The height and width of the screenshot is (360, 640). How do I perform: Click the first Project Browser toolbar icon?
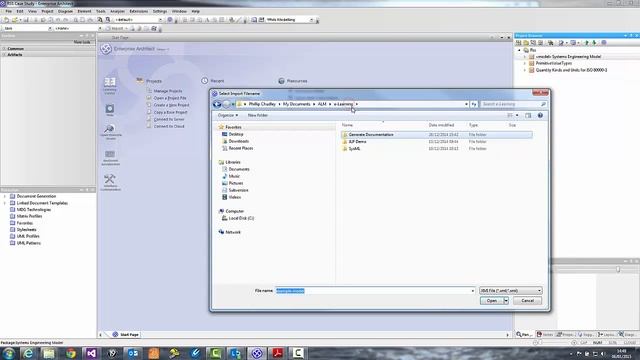[x=518, y=42]
